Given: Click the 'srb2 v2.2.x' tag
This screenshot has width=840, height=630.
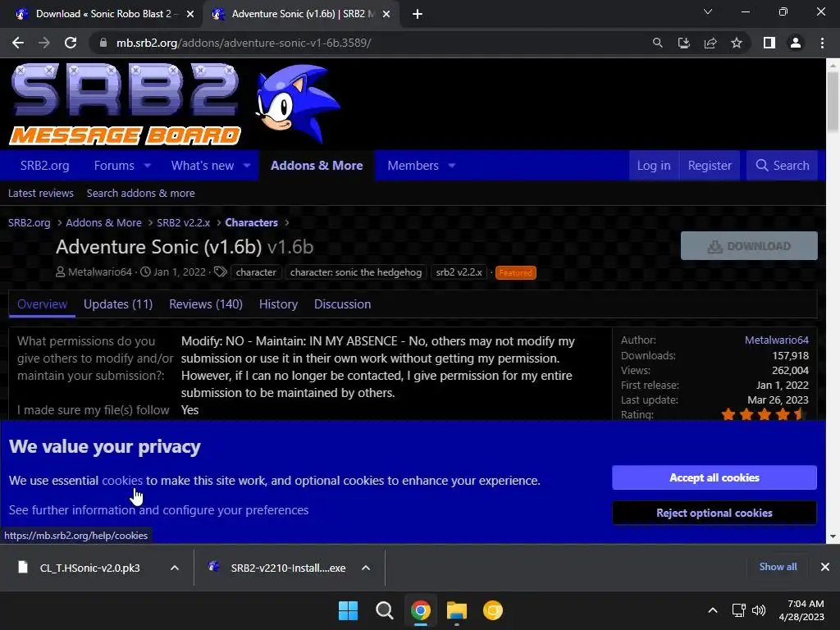Looking at the screenshot, I should click(x=459, y=272).
